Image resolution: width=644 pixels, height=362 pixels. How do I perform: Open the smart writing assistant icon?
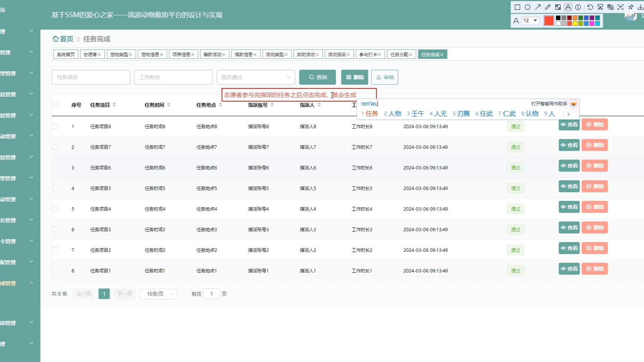pos(573,104)
